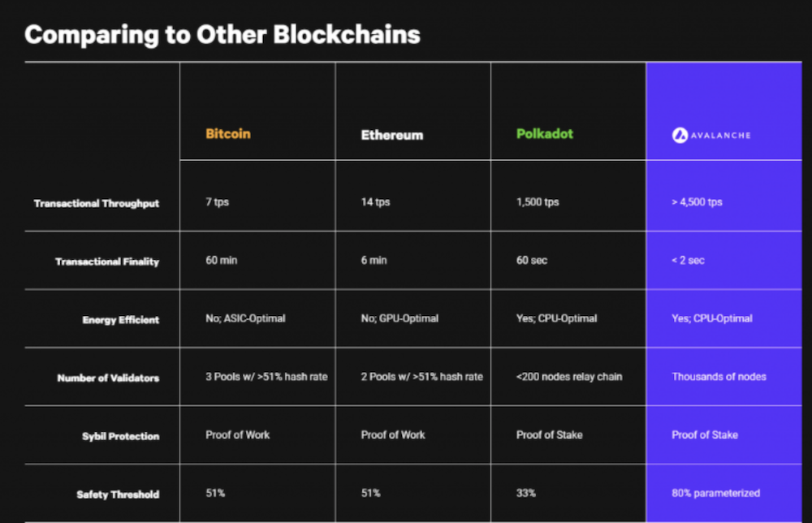Screen dimensions: 812x523
Task: Click the '< 2 sec' finality cell
Action: [689, 261]
